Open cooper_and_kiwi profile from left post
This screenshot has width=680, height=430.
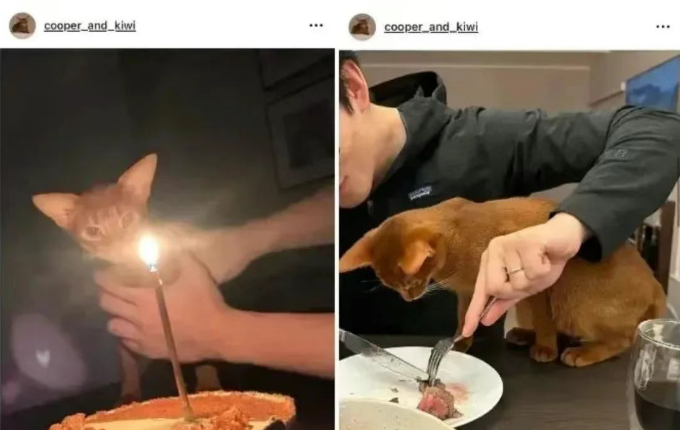[90, 26]
